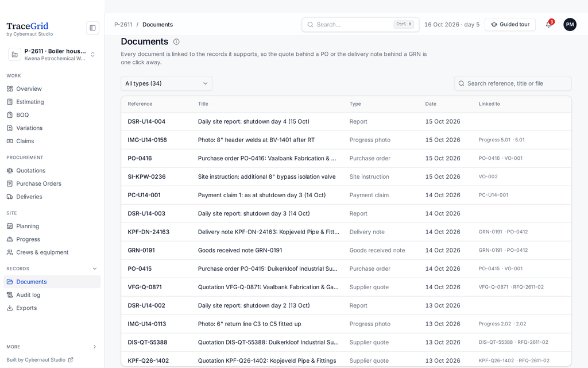
Task: Open the Deliveries page
Action: coord(52,197)
